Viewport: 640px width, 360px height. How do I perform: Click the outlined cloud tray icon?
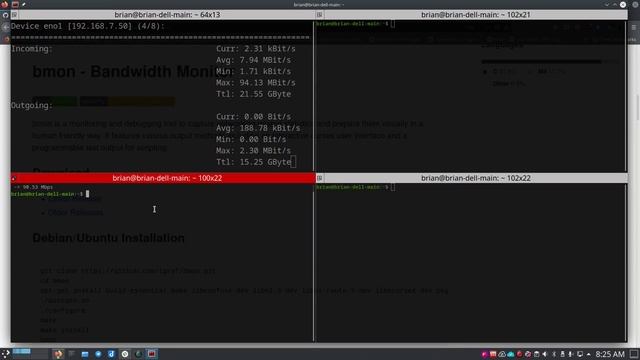click(502, 354)
